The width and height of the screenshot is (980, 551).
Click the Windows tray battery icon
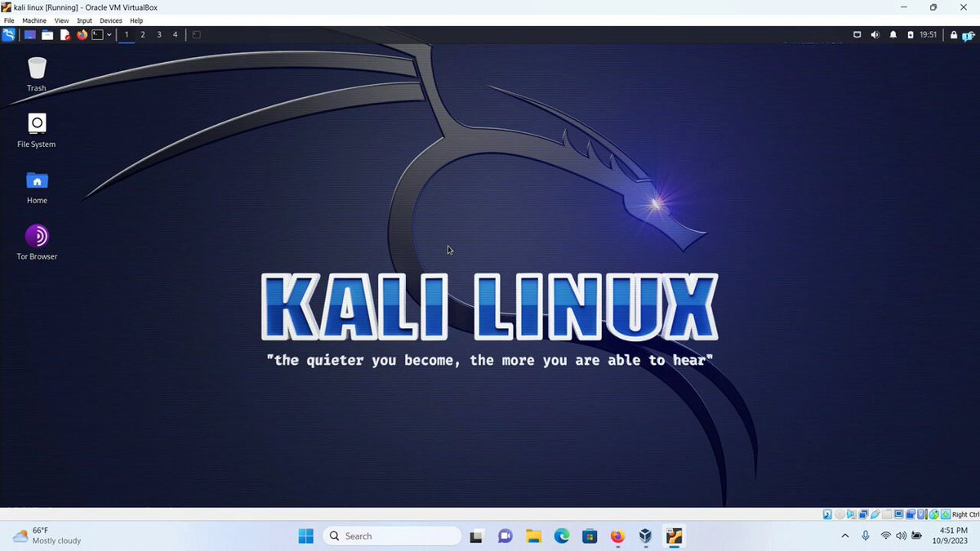916,536
